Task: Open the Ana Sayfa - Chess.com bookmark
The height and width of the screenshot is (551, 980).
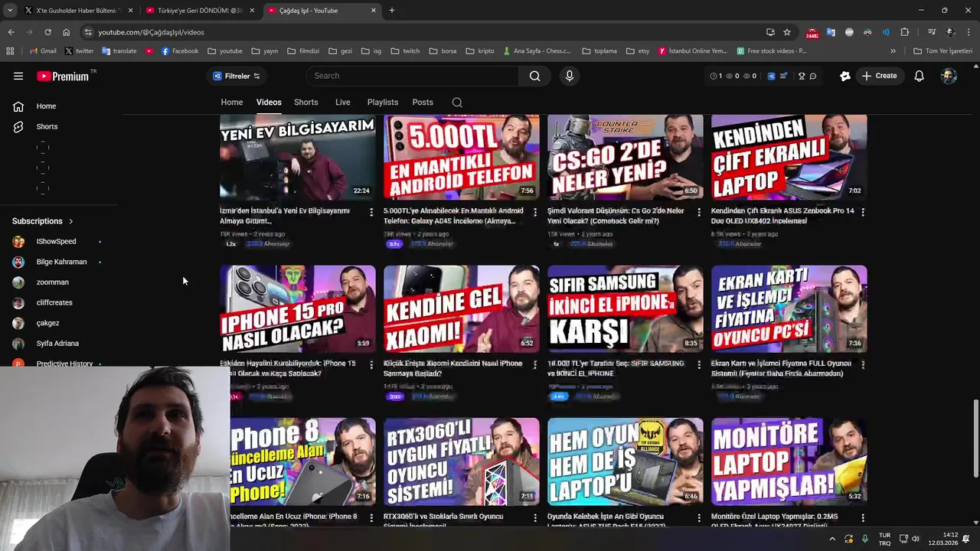Action: click(537, 51)
